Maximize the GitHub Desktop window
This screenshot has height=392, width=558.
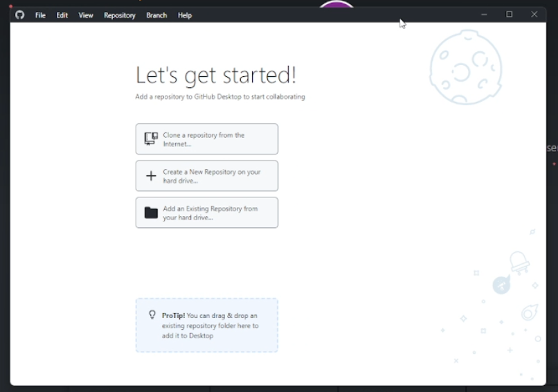point(510,15)
